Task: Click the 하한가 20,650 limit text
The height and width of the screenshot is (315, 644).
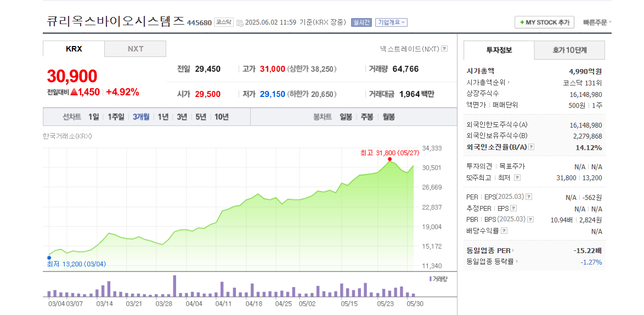Action: [x=312, y=94]
